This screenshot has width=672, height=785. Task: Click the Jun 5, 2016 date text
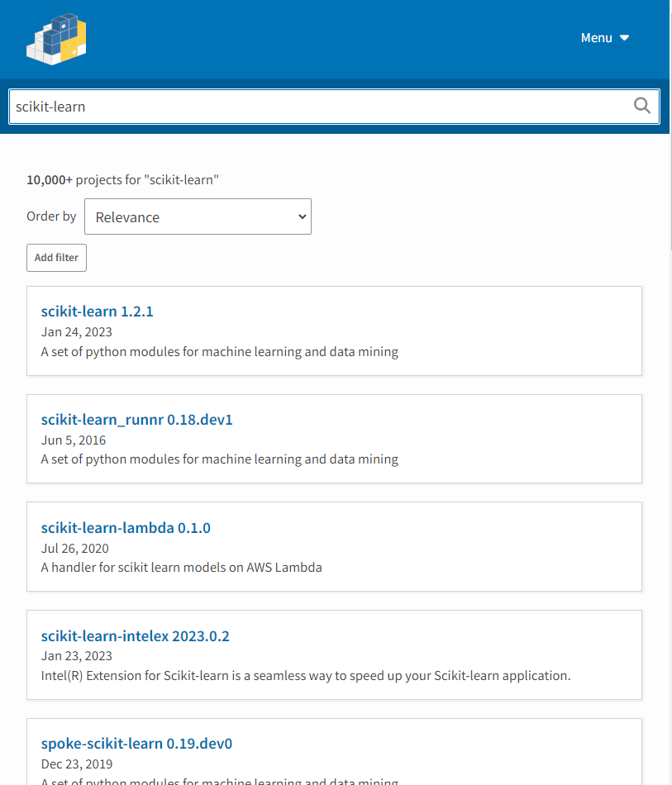coord(73,440)
